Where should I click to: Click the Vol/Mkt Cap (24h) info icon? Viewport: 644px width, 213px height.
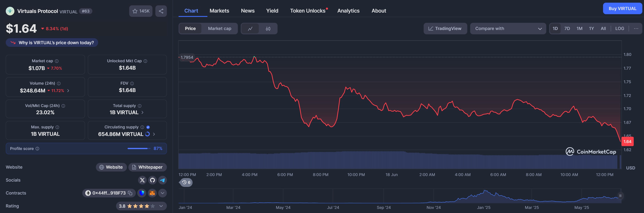[63, 106]
